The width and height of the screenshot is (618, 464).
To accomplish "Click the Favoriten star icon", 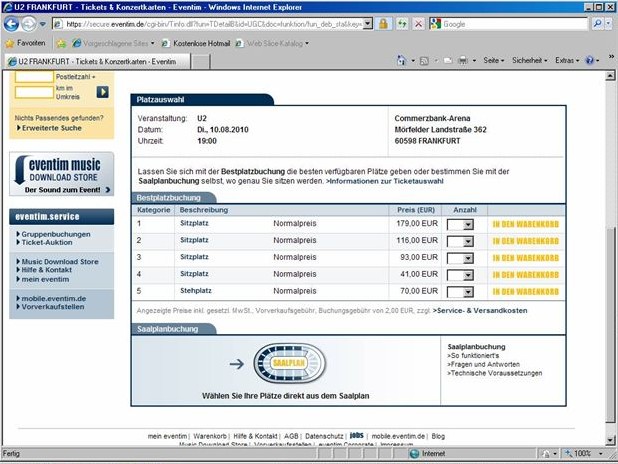I will pos(10,43).
